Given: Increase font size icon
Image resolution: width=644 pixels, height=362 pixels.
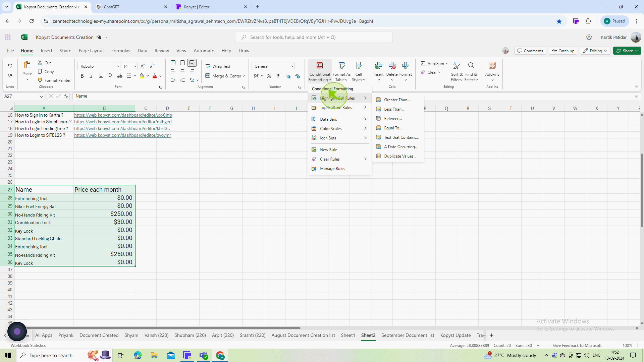Looking at the screenshot, I should 143,66.
